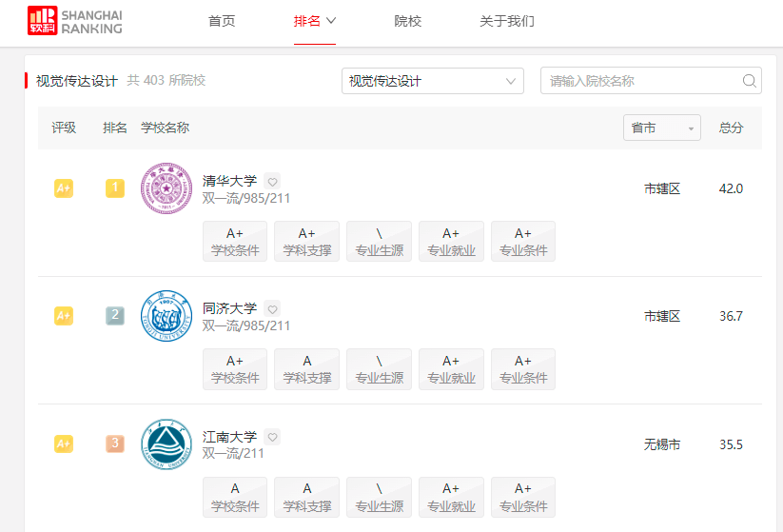Click the A+ rating badge for 清华大学

(x=64, y=188)
